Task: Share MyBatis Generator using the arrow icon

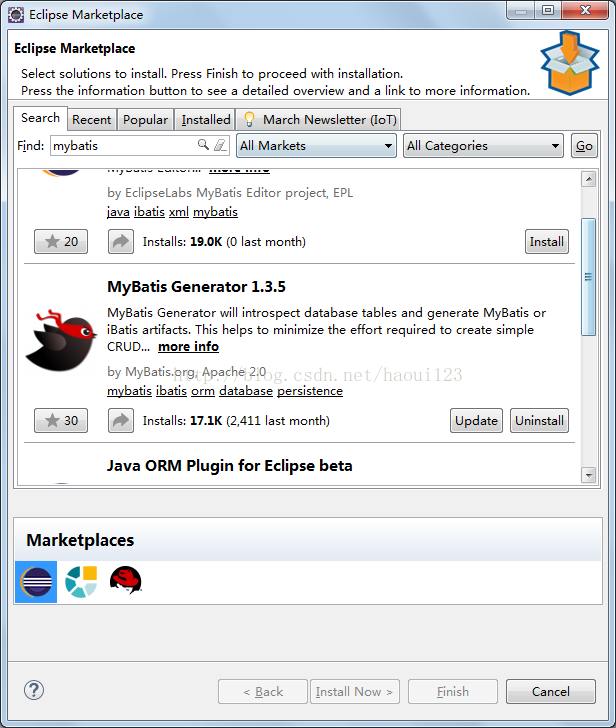Action: pyautogui.click(x=121, y=421)
